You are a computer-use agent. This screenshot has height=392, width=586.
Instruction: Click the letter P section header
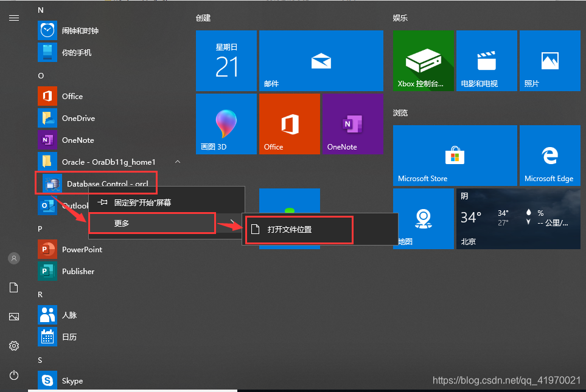(40, 229)
